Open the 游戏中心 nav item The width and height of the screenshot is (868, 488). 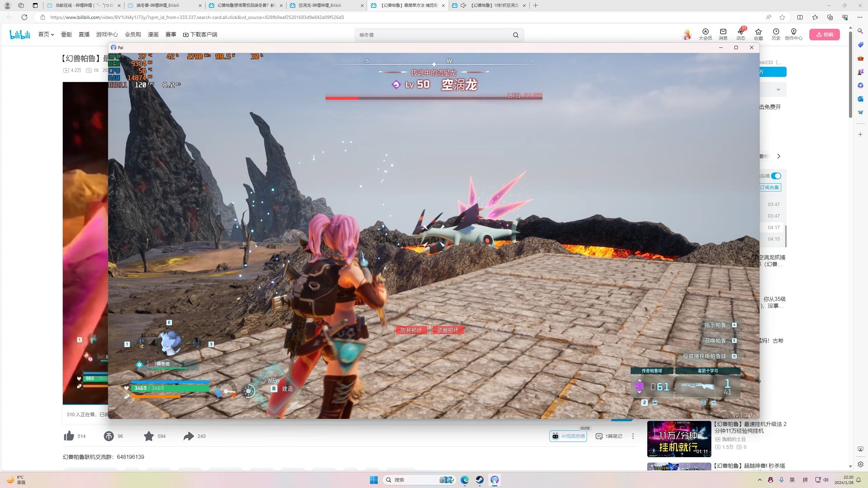pyautogui.click(x=107, y=35)
